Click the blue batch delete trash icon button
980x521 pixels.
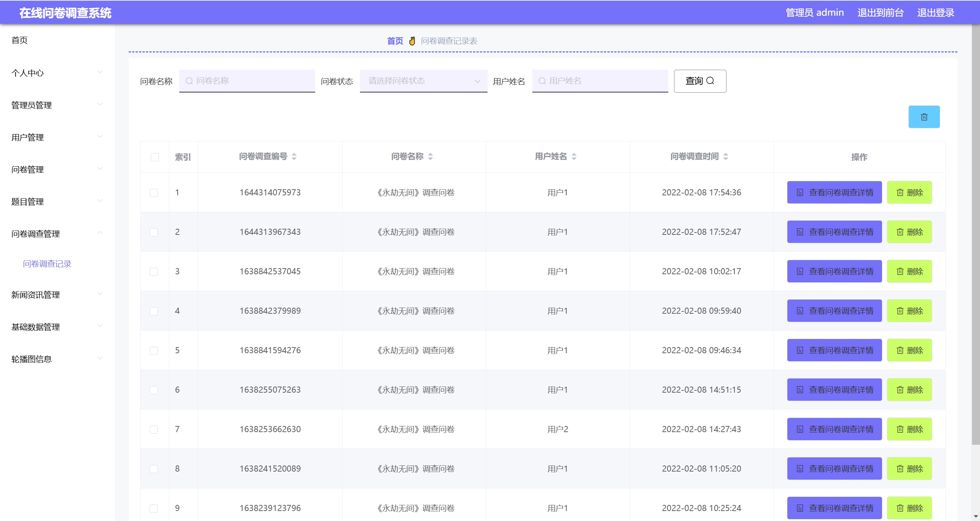(x=924, y=117)
